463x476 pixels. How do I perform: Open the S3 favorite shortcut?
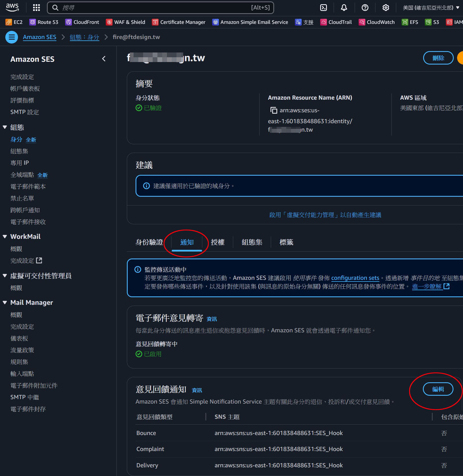click(x=432, y=22)
